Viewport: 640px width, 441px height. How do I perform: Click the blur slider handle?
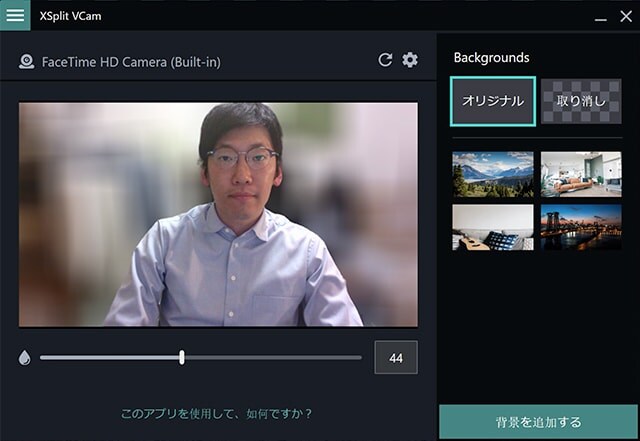[182, 357]
